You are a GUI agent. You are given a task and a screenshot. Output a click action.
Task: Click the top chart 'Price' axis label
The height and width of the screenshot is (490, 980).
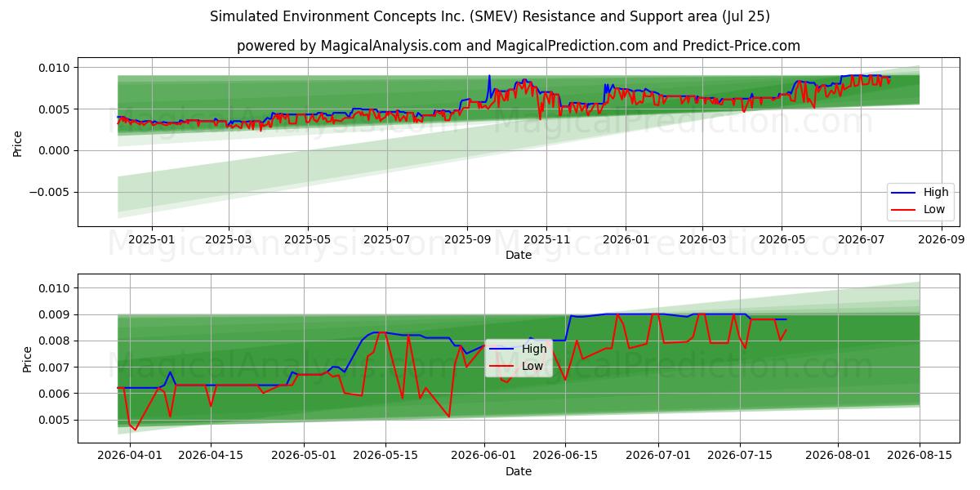[x=18, y=143]
